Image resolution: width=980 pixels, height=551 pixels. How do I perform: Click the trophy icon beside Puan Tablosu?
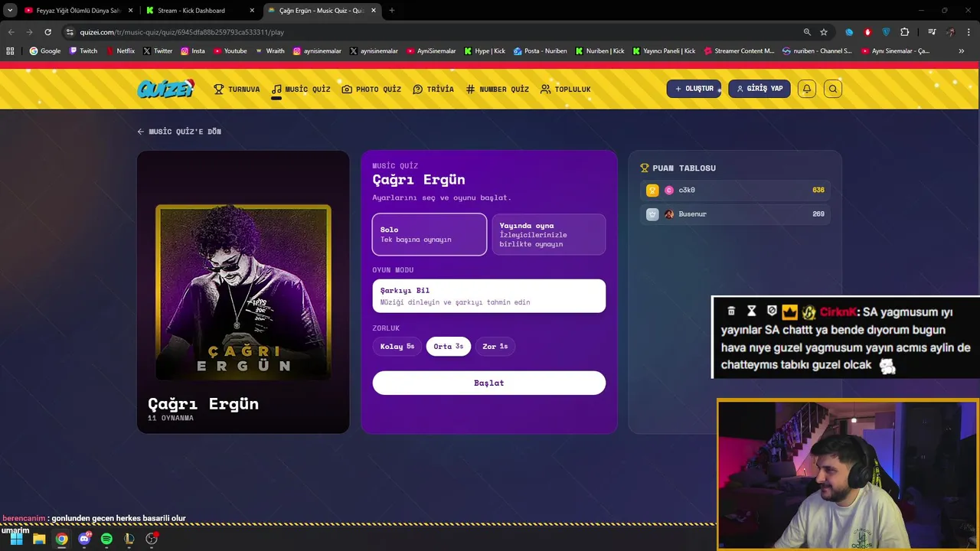pyautogui.click(x=645, y=168)
